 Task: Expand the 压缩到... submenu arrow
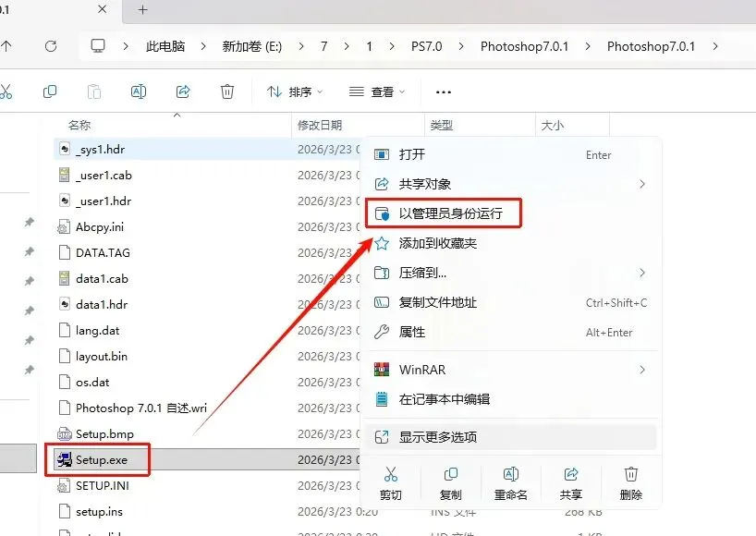[x=641, y=273]
